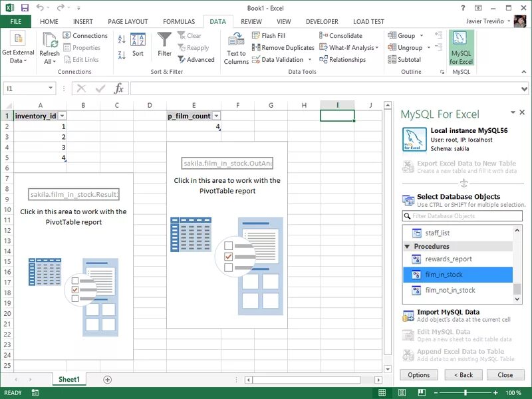Select the staff_list view
Viewport: 532px width, 399px height.
pyautogui.click(x=458, y=233)
